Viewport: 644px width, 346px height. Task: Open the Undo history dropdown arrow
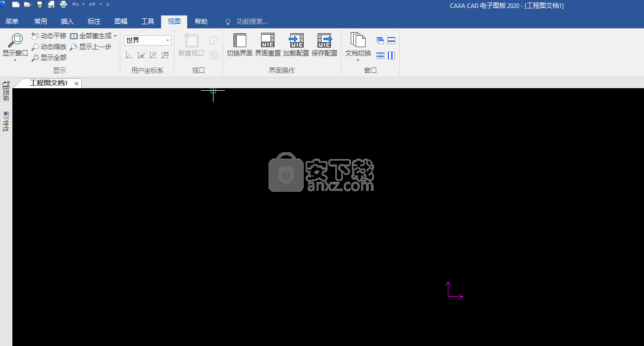coord(83,4)
